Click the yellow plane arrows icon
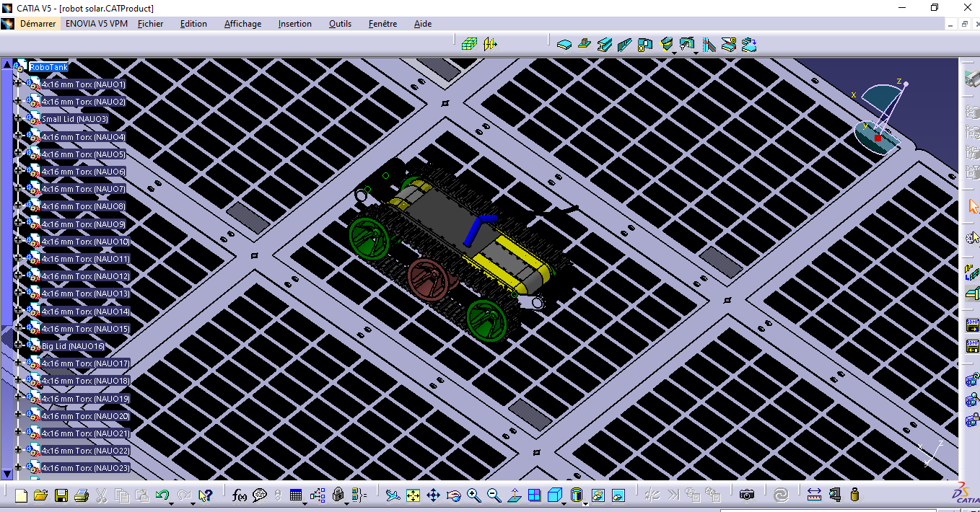 [x=490, y=44]
